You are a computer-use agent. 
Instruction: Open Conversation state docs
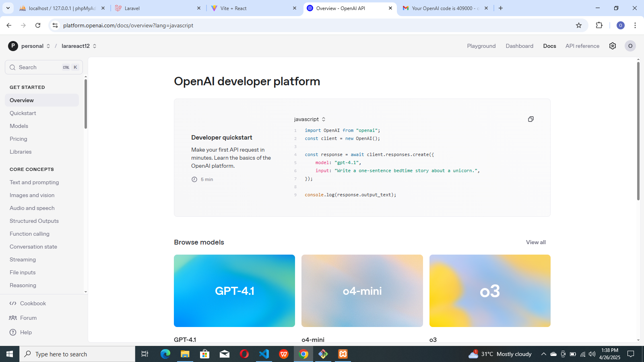(x=42, y=247)
